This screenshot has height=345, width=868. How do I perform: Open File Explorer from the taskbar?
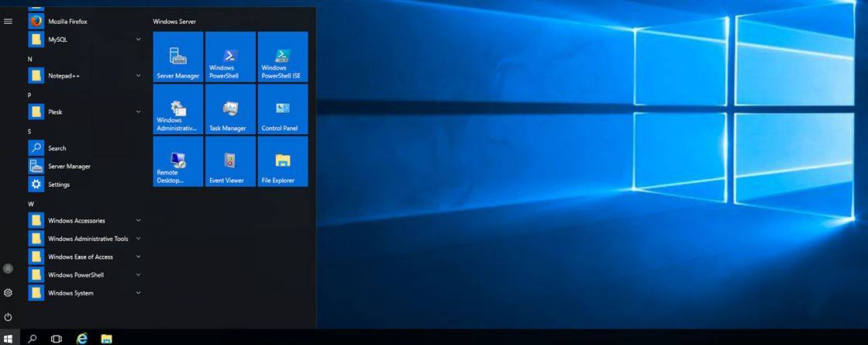(x=106, y=339)
